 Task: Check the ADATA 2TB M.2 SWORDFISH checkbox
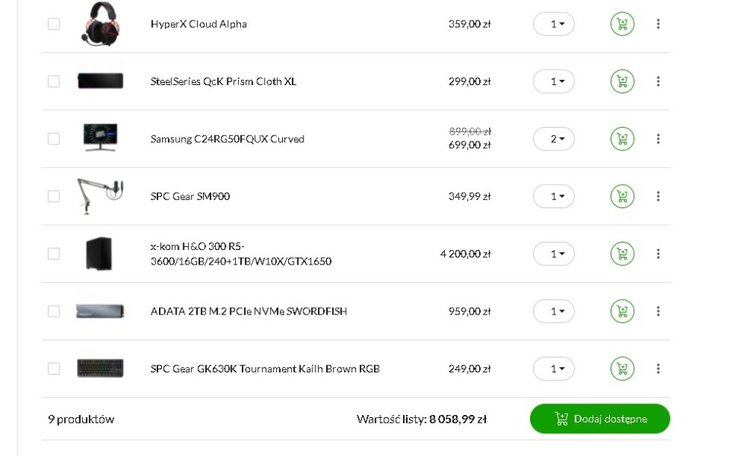click(54, 311)
